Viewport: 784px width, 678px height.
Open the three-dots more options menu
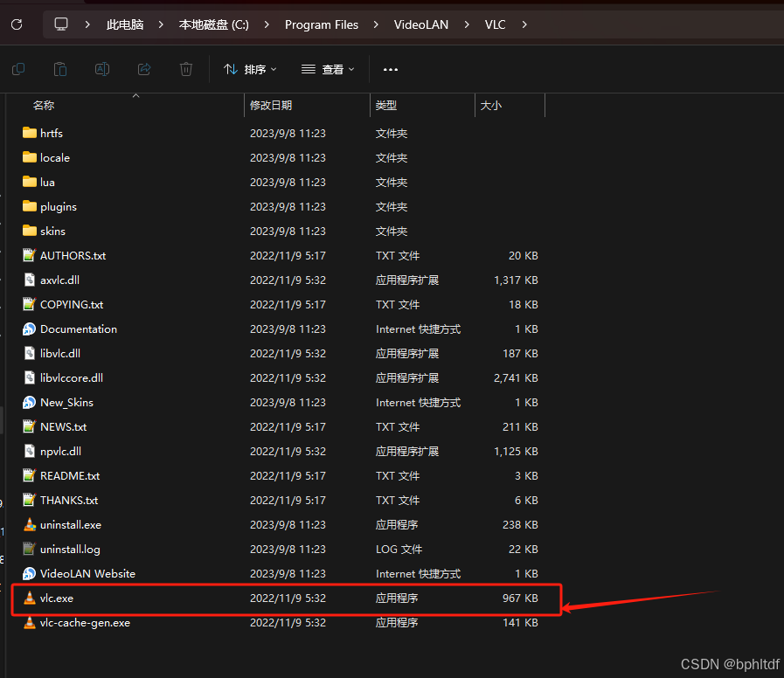pos(391,70)
